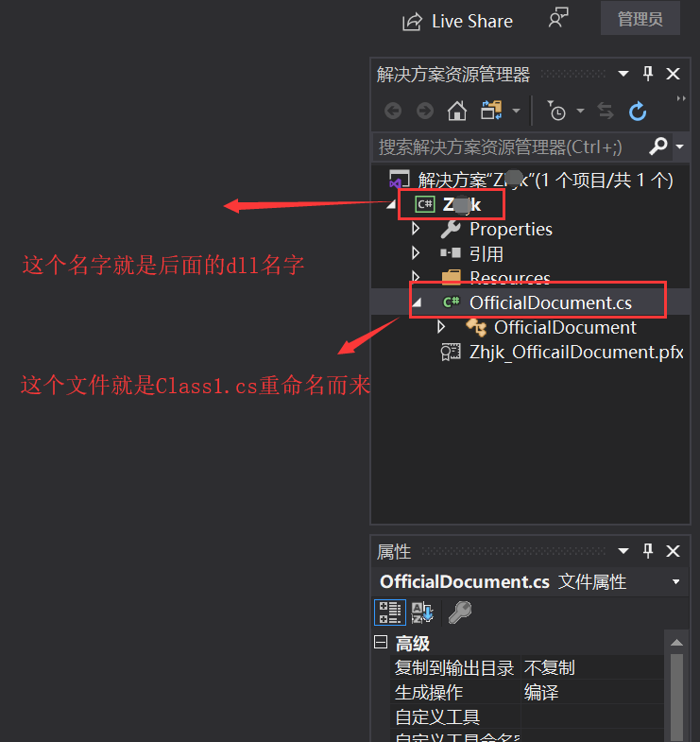Expand the Properties folder node
This screenshot has height=742, width=700.
416,229
